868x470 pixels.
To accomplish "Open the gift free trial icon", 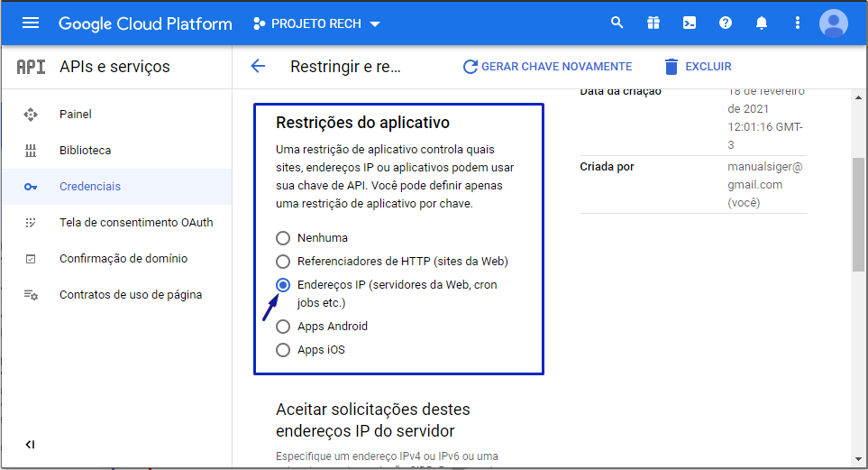I will [x=653, y=23].
